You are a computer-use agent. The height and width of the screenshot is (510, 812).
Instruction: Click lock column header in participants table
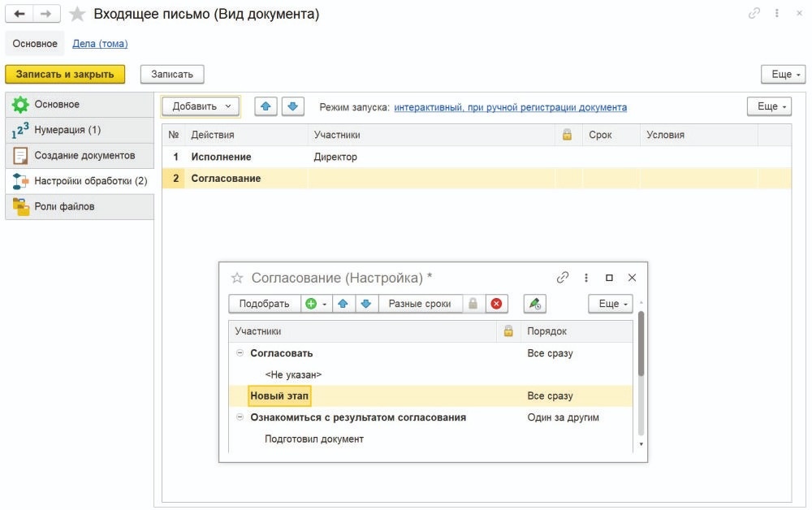508,331
